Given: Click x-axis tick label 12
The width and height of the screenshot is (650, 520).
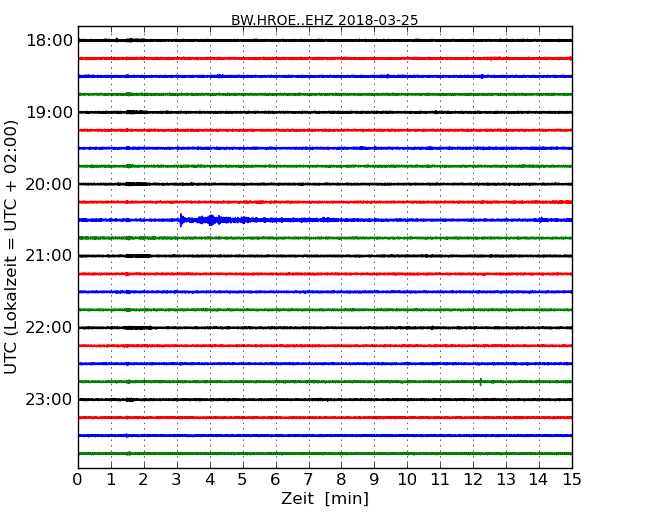Looking at the screenshot, I should tap(473, 480).
